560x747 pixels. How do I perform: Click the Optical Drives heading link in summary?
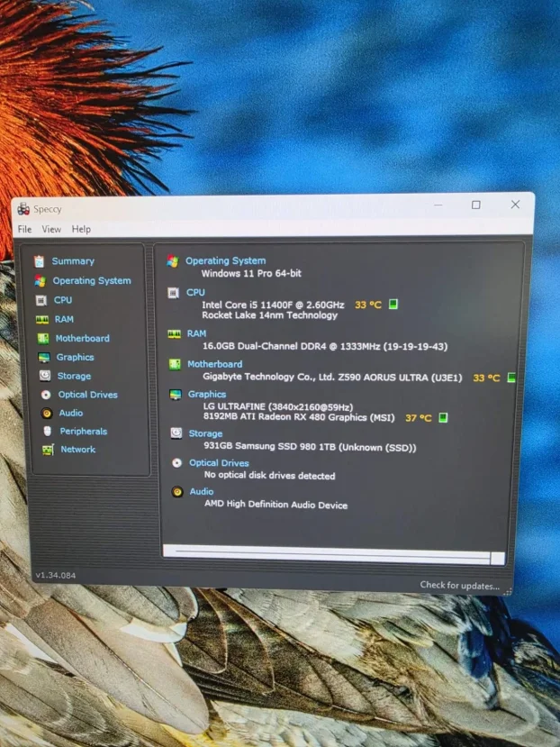219,462
